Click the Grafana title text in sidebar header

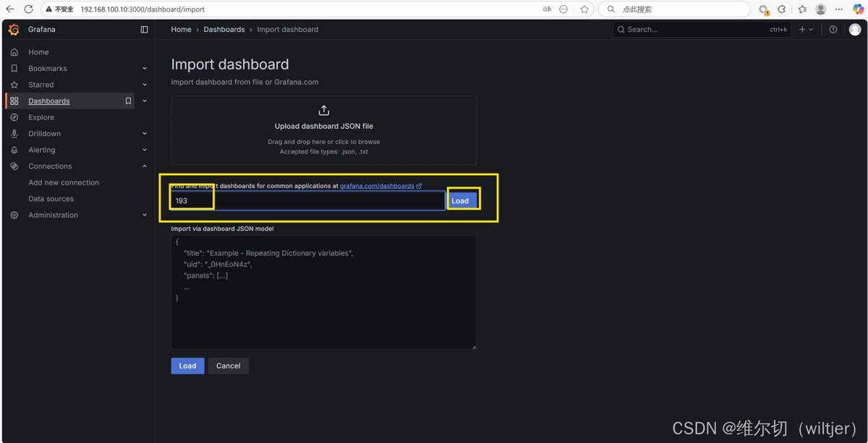(x=42, y=30)
